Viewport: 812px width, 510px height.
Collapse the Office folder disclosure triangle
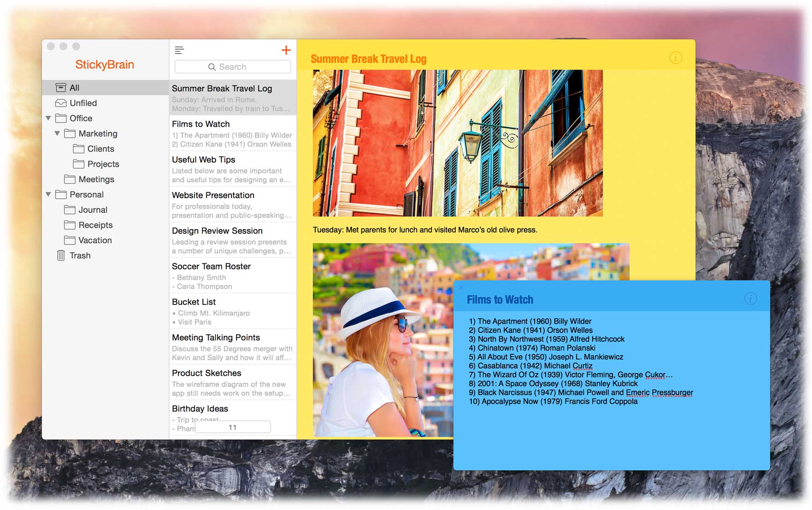pyautogui.click(x=48, y=119)
